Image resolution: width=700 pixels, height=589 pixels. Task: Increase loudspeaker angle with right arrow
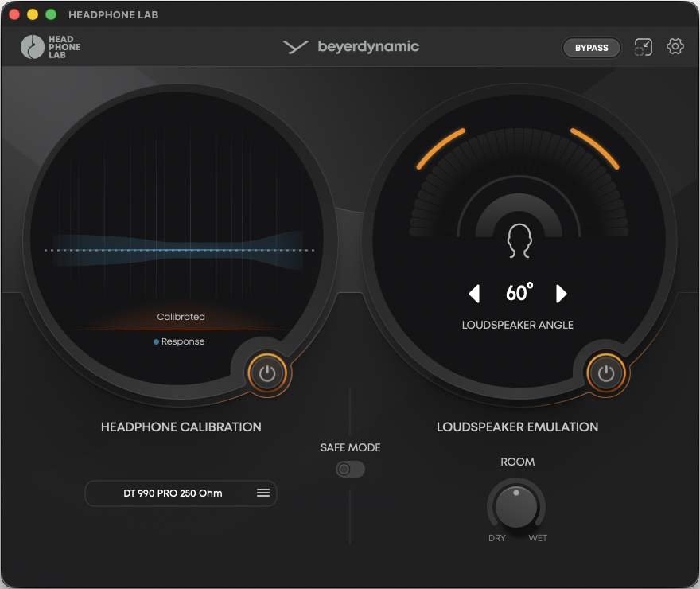pyautogui.click(x=561, y=294)
